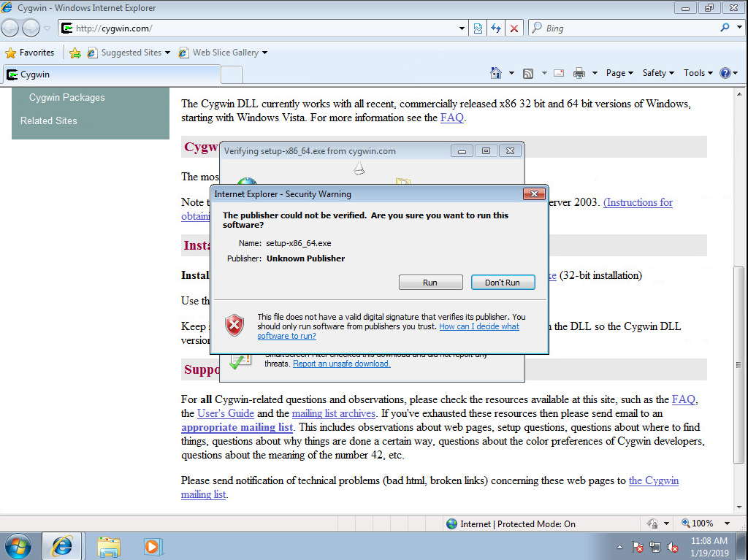
Task: Click the Run button in Security Warning
Action: (430, 283)
